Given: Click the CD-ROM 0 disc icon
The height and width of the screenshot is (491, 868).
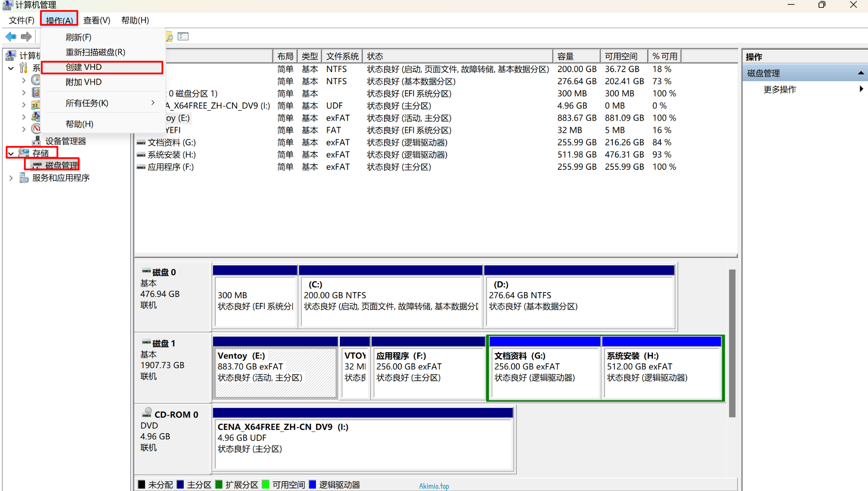Looking at the screenshot, I should tap(147, 413).
